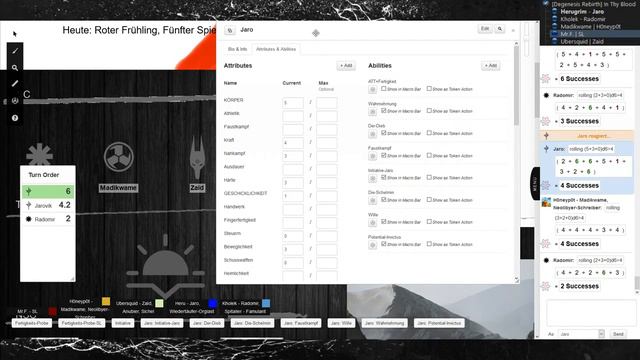This screenshot has height=360, width=640.
Task: Send the chat message
Action: point(618,334)
